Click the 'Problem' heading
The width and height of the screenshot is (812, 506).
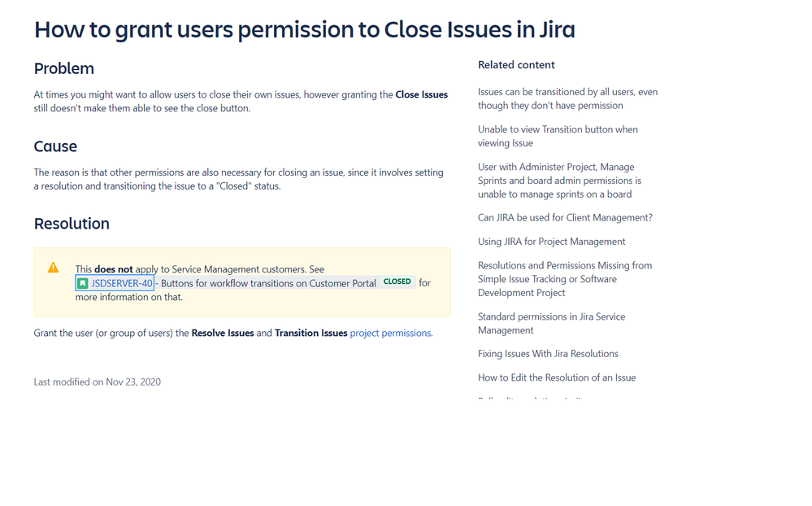(64, 68)
